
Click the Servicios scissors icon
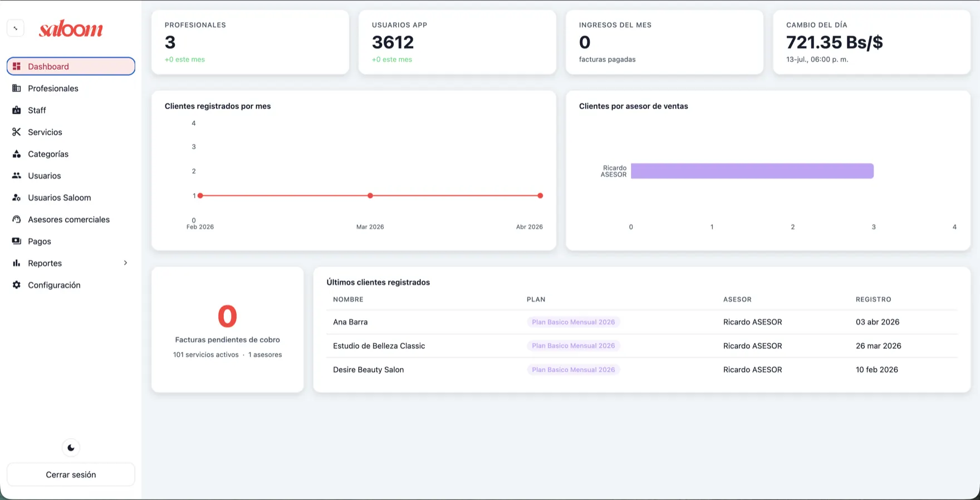17,132
